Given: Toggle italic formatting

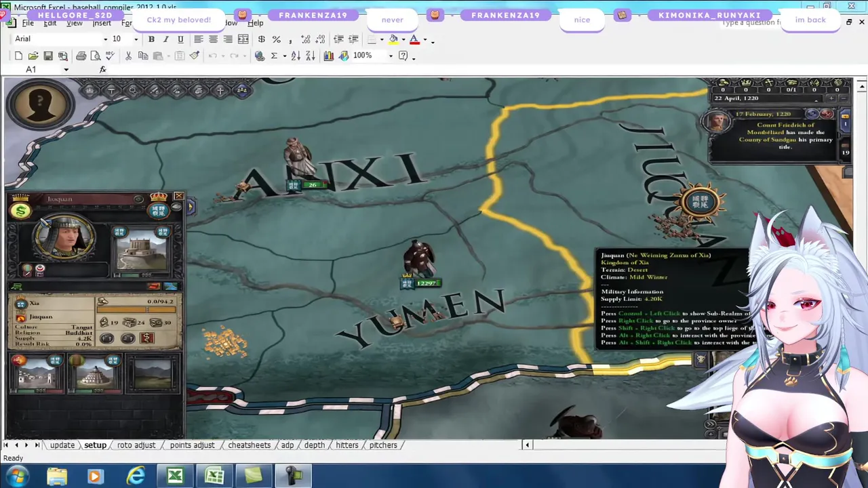Looking at the screenshot, I should point(165,39).
